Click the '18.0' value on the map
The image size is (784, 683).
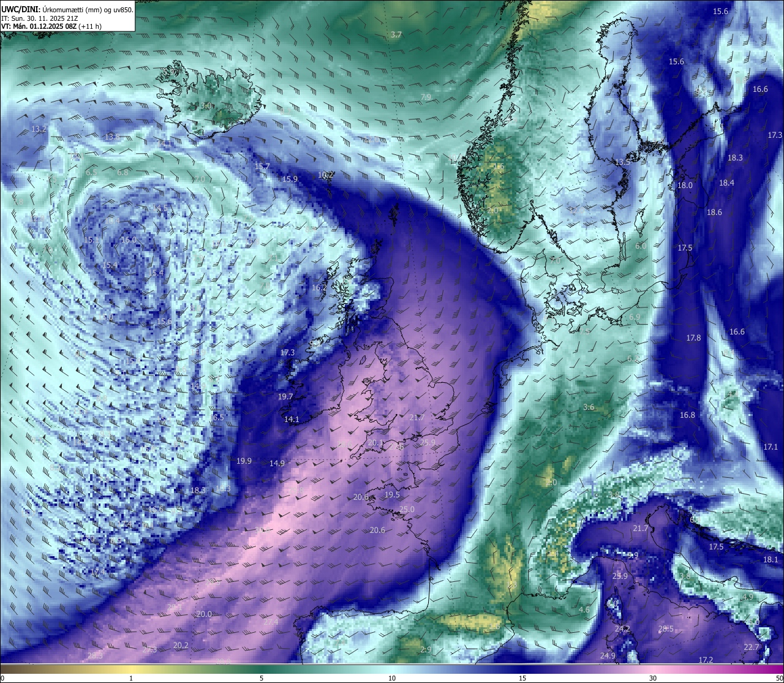685,186
